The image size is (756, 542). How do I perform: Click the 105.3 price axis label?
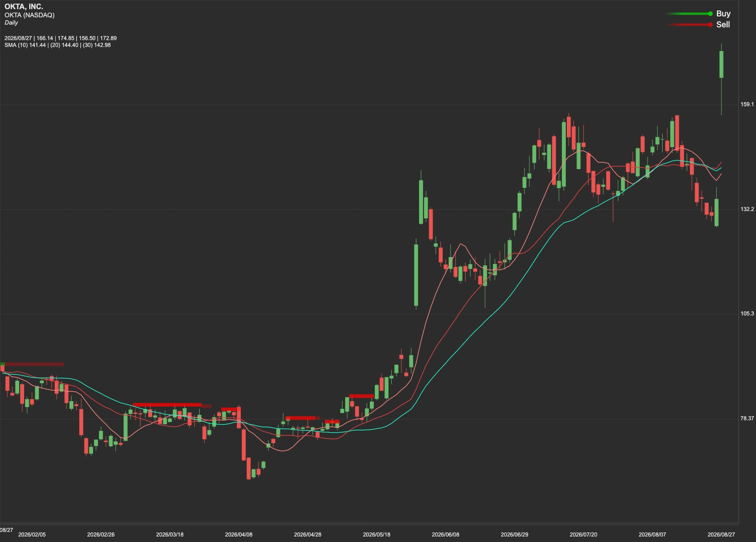(x=747, y=314)
